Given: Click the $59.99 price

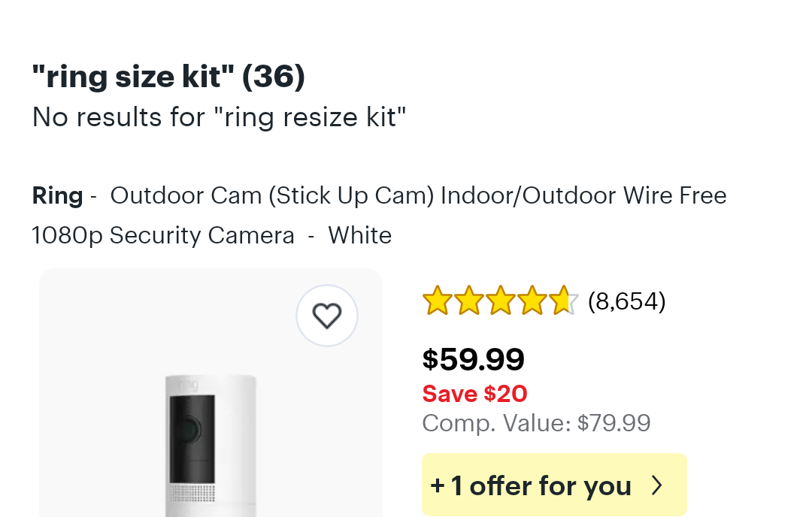Looking at the screenshot, I should coord(474,359).
